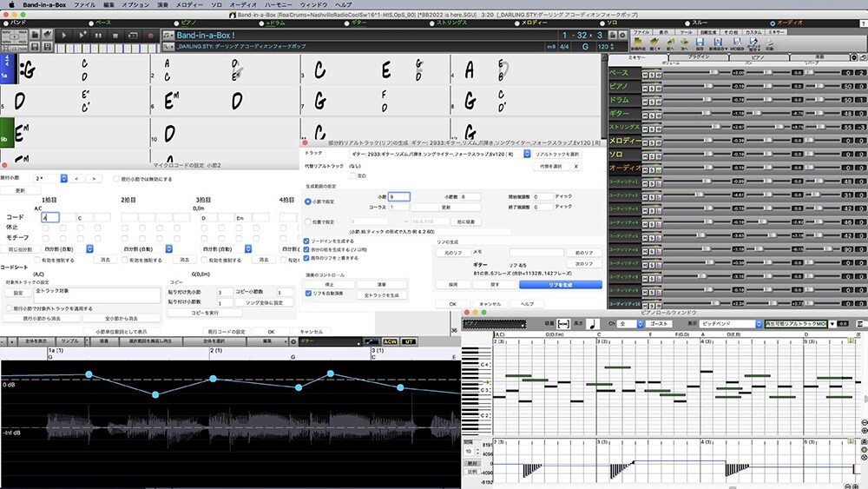Click play-and-generate button with plus sign
The height and width of the screenshot is (489, 868).
coord(82,35)
